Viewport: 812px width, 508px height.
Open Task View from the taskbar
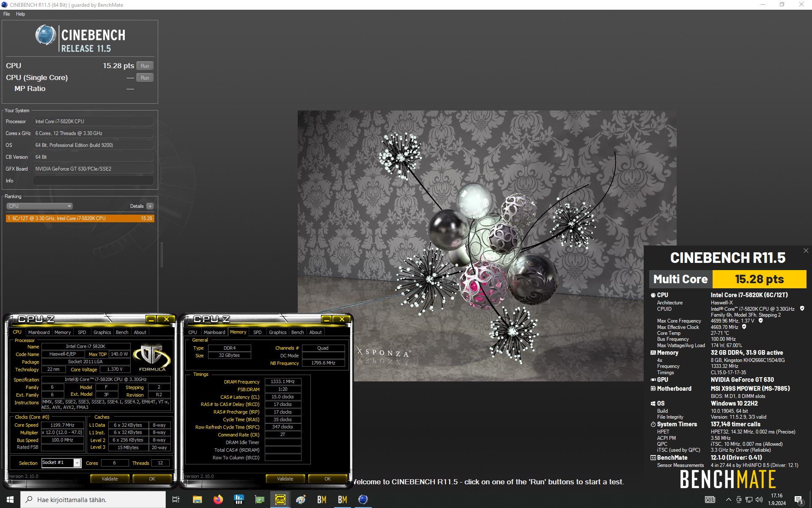coord(176,500)
